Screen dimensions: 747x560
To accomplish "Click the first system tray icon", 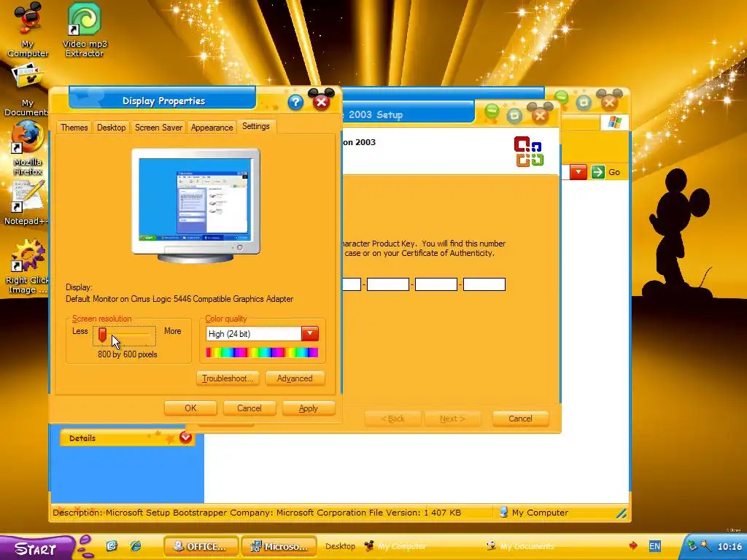I will [x=692, y=545].
